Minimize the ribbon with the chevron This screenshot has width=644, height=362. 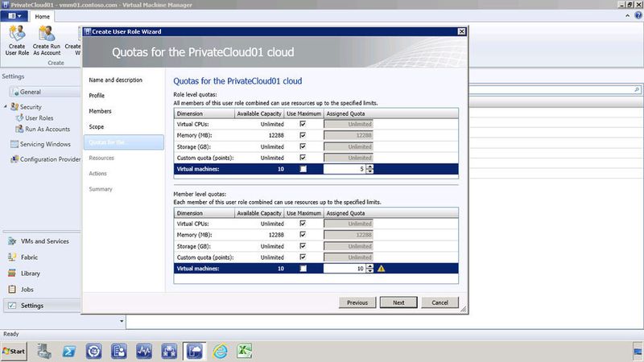[628, 15]
